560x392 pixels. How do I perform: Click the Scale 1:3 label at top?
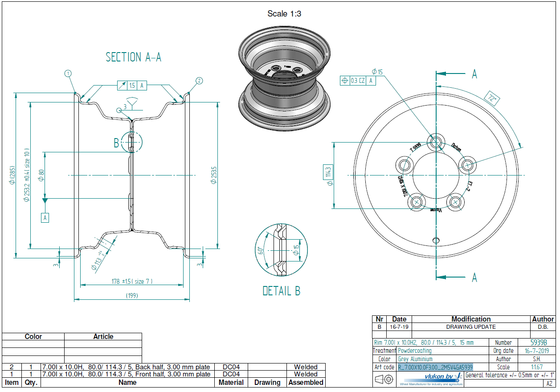[x=284, y=14]
